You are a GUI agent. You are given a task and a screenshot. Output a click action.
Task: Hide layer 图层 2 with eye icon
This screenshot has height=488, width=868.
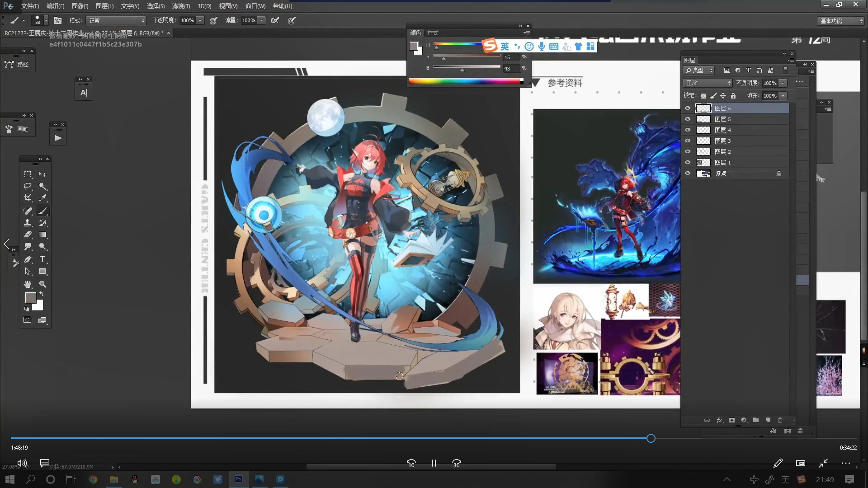[x=688, y=152]
